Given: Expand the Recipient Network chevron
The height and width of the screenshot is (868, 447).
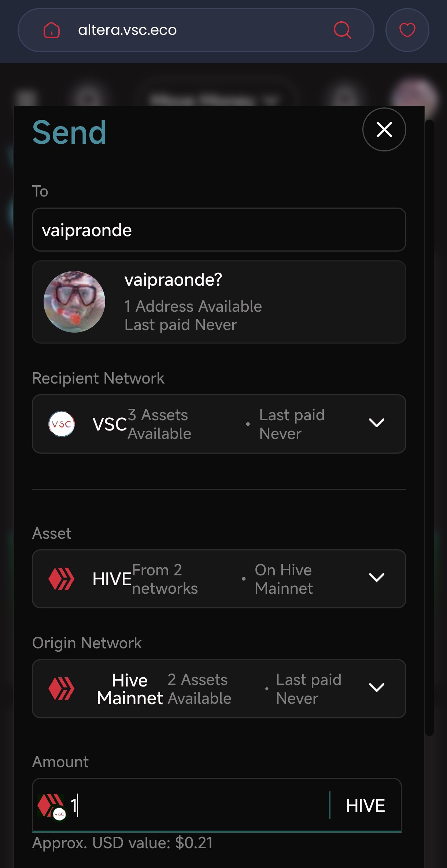Looking at the screenshot, I should [376, 423].
